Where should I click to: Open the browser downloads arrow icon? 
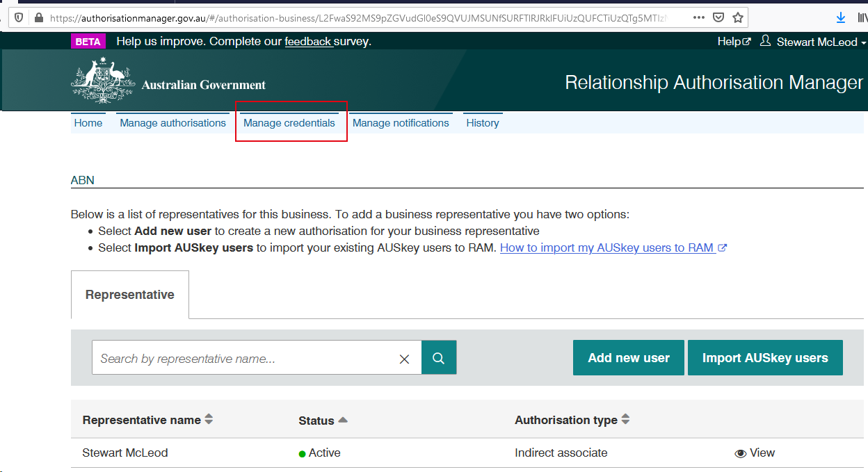click(x=840, y=17)
